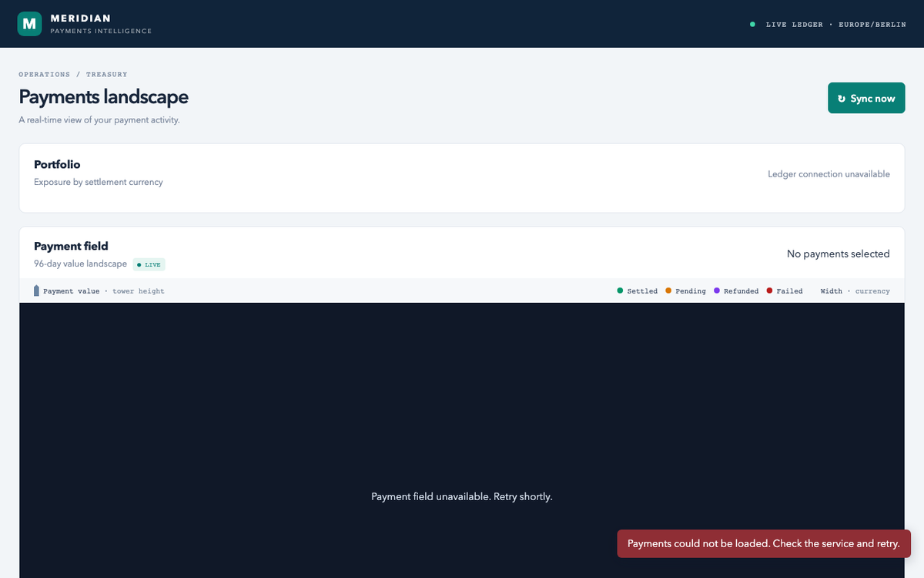Viewport: 924px width, 578px height.
Task: Click the Sync now button
Action: coord(866,98)
